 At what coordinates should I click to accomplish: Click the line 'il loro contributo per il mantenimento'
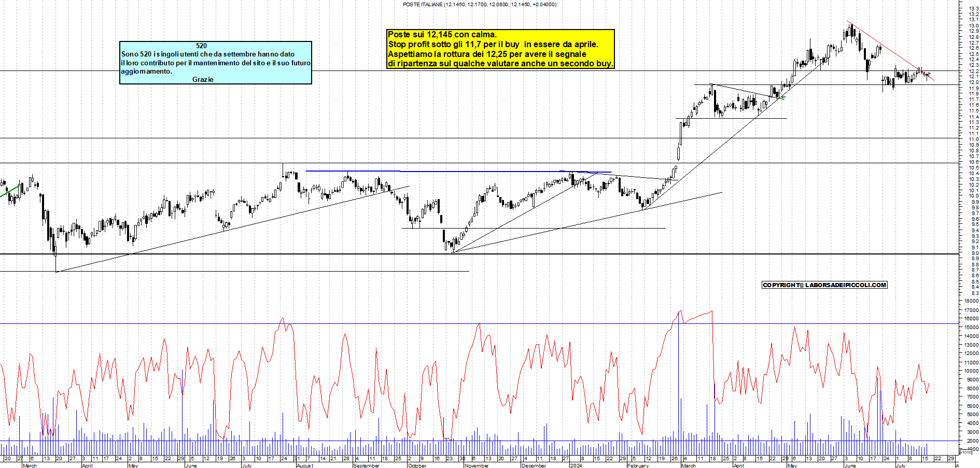216,63
